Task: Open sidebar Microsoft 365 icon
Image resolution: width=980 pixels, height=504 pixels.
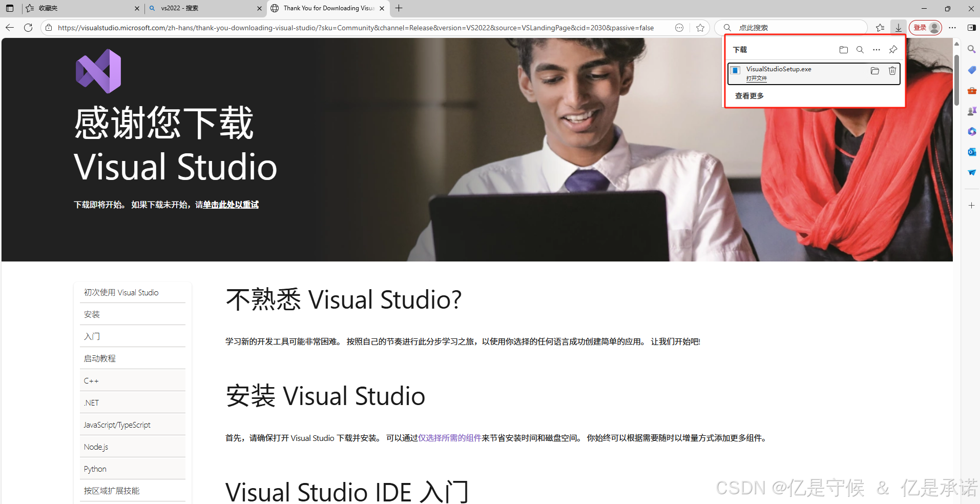Action: (972, 131)
